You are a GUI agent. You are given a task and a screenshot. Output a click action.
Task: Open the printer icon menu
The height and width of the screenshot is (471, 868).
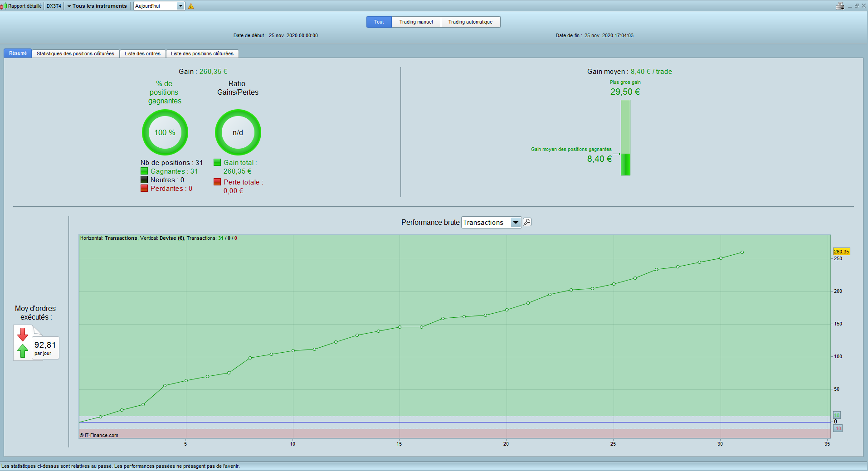840,6
